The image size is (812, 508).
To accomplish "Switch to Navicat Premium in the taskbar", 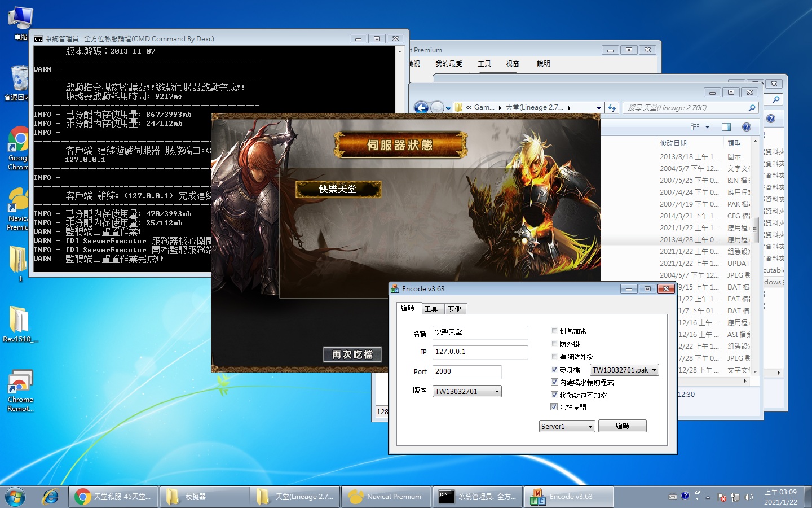I will pyautogui.click(x=386, y=497).
